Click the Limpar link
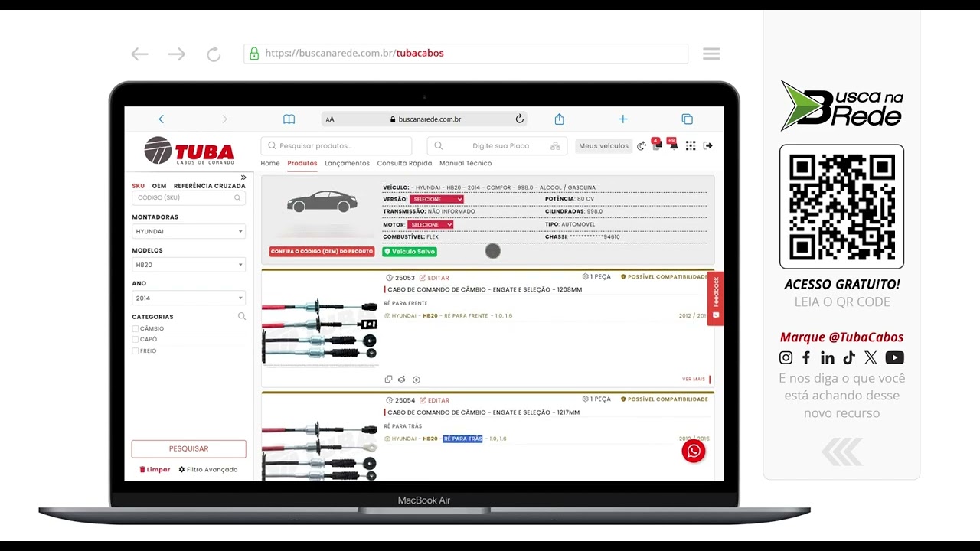 point(155,469)
